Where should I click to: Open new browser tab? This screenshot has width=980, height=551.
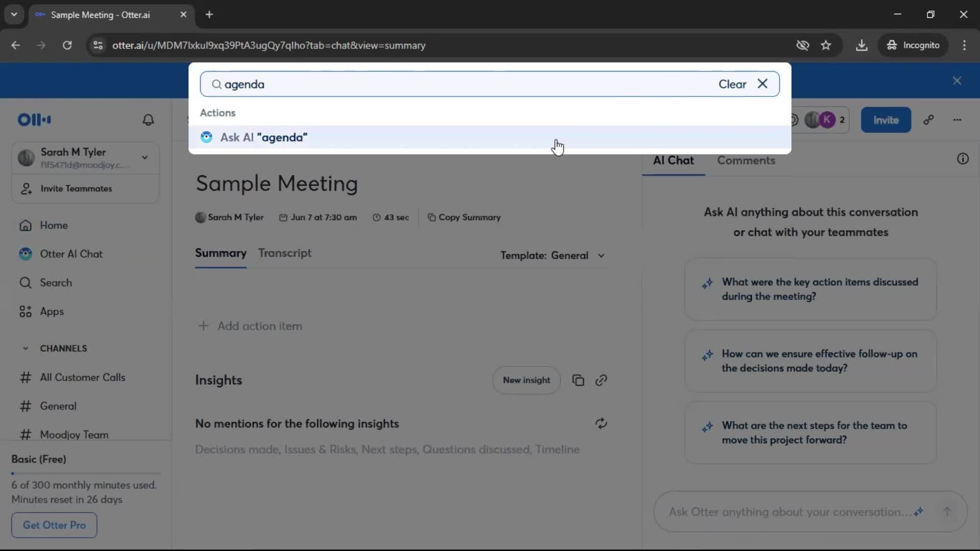click(x=209, y=15)
